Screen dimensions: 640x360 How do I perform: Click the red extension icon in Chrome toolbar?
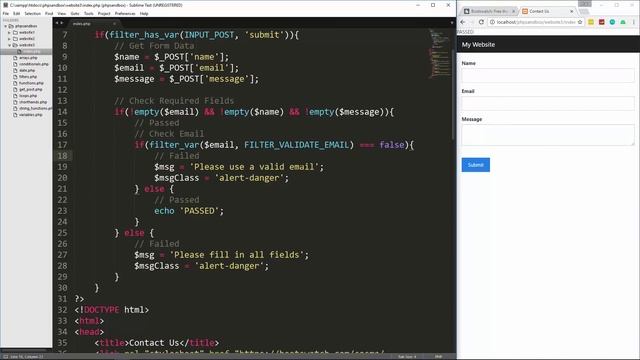pos(602,22)
